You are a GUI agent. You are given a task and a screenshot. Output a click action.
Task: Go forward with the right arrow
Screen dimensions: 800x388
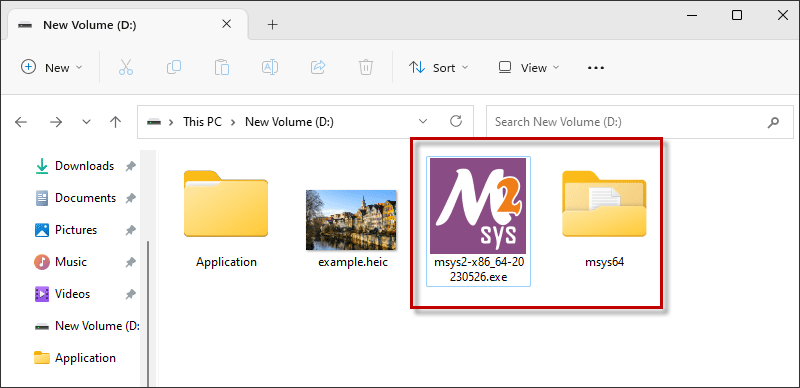click(56, 122)
